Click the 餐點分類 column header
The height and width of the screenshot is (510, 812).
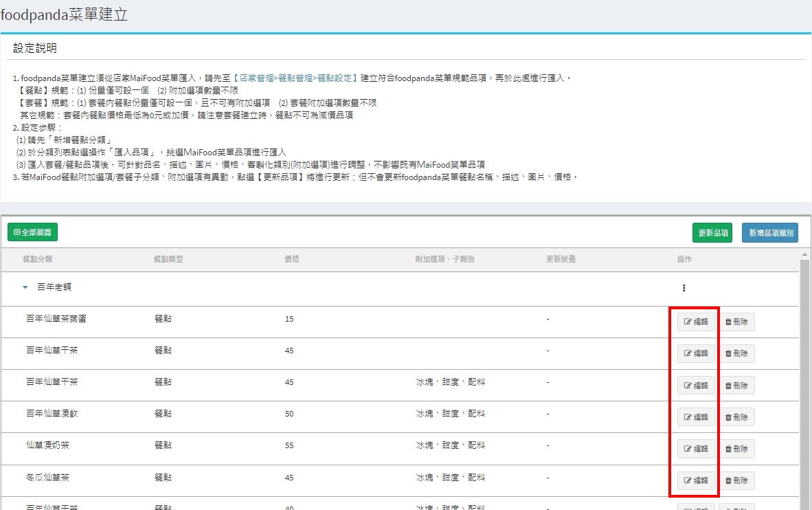click(x=38, y=260)
